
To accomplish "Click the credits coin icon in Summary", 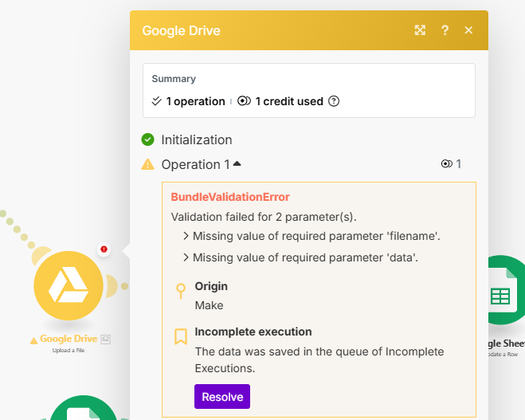I will pyautogui.click(x=244, y=100).
